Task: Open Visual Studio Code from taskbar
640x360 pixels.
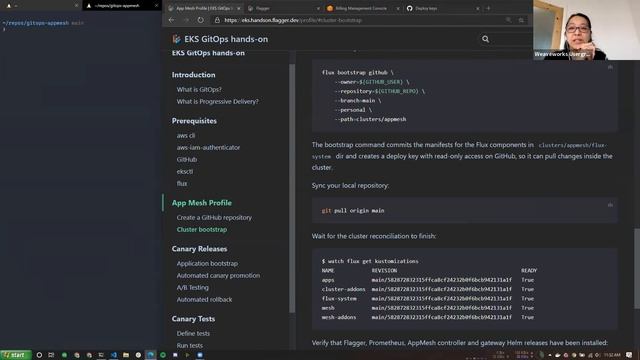Action: pos(113,355)
